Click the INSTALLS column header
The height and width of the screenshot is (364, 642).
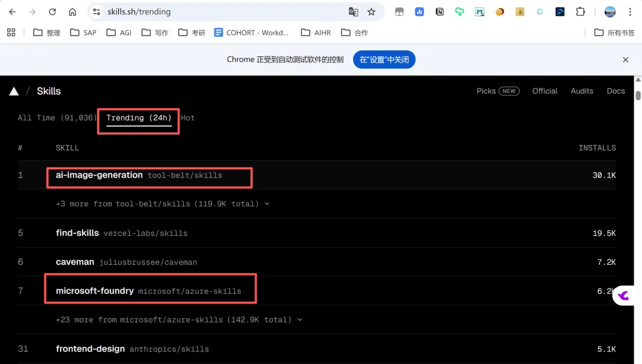tap(597, 148)
